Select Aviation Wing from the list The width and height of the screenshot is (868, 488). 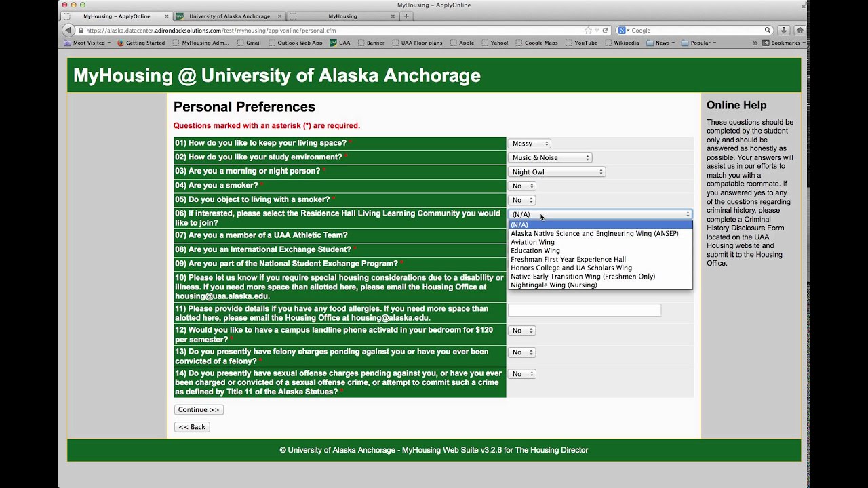click(532, 242)
